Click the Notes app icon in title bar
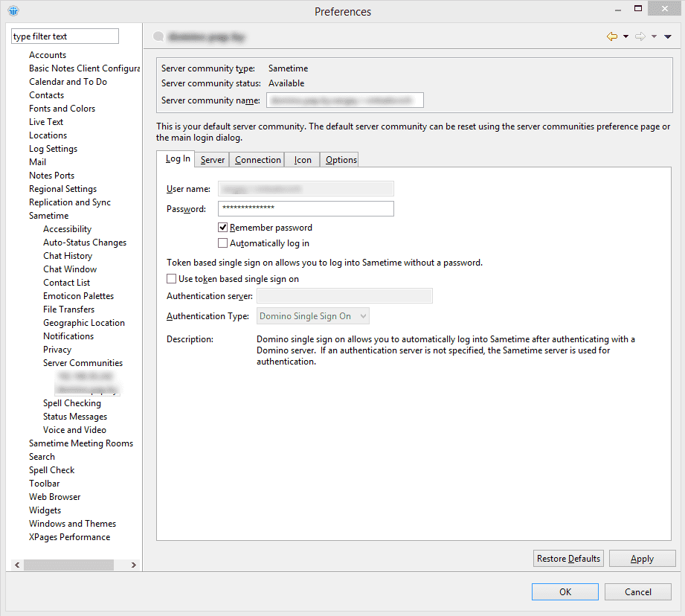Image resolution: width=685 pixels, height=616 pixels. [x=13, y=11]
